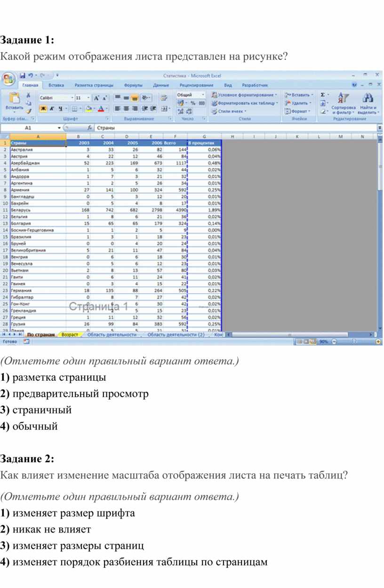Click the text orientation icon
This screenshot has height=588, width=384.
pyautogui.click(x=146, y=98)
